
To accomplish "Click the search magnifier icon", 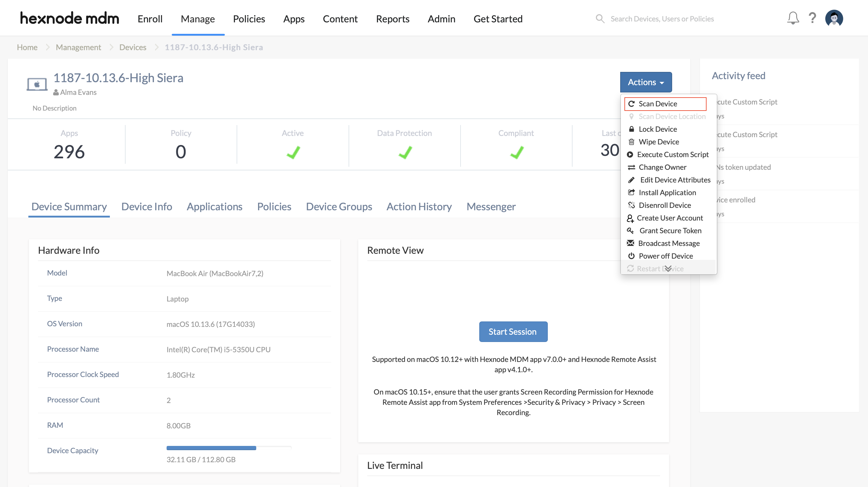I will click(600, 18).
